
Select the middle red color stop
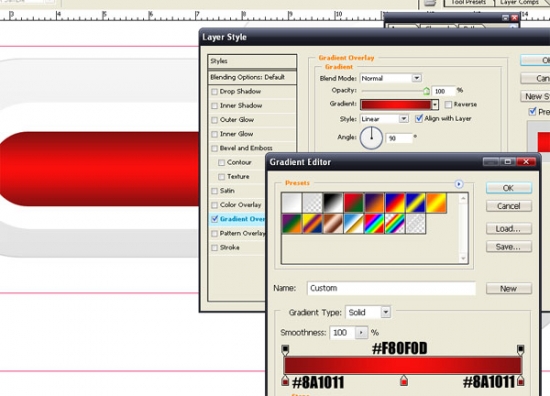(x=404, y=381)
